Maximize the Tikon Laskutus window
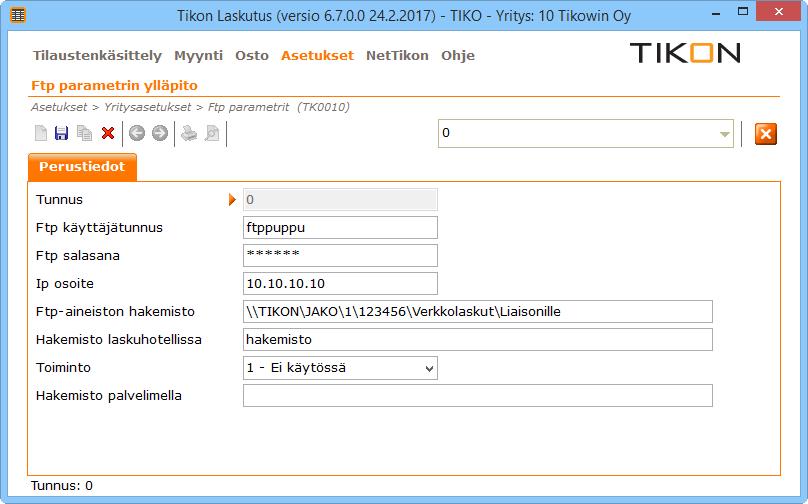The image size is (808, 504). point(743,12)
